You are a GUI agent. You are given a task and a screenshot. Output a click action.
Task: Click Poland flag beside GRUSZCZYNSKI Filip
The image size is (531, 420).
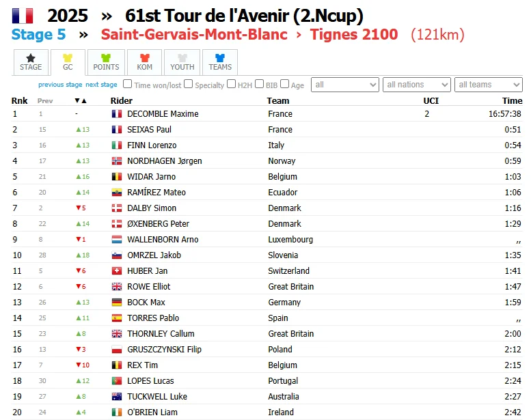coord(117,349)
